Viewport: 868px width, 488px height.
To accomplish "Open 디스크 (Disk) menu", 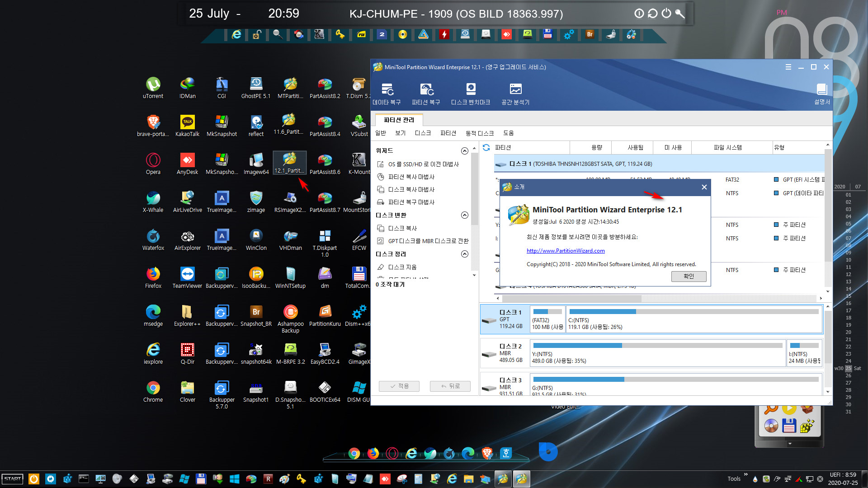I will tap(423, 133).
